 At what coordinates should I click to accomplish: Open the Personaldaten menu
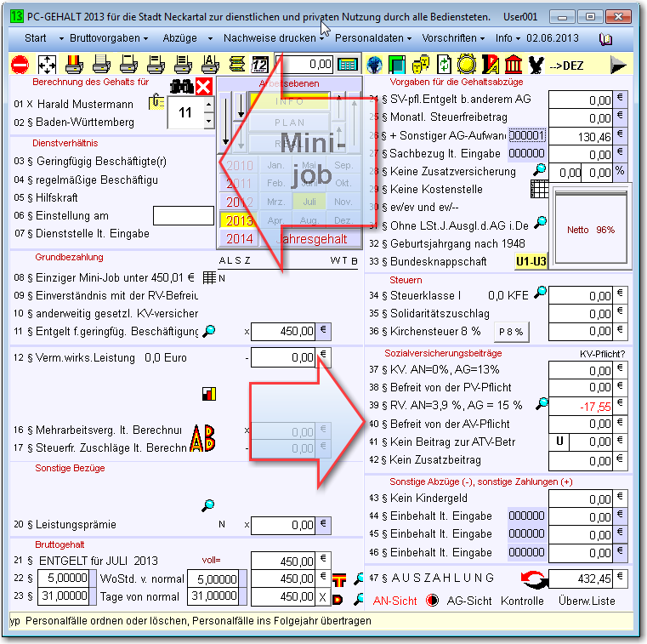click(x=373, y=38)
